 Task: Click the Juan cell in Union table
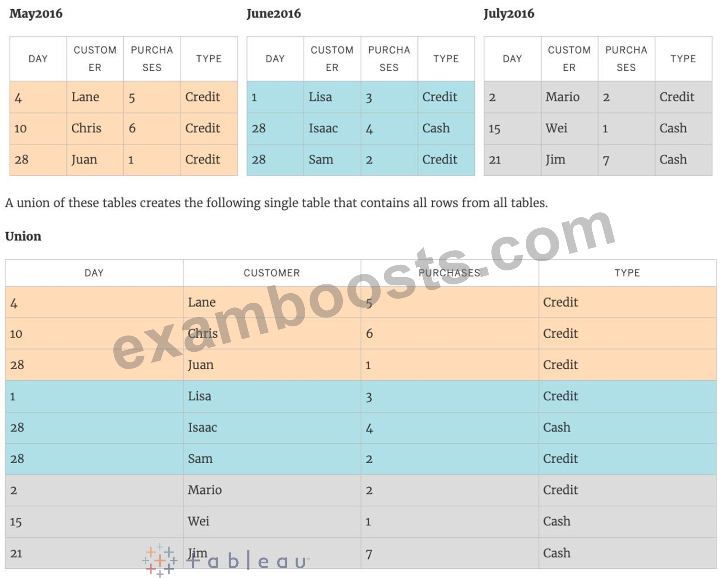(272, 365)
